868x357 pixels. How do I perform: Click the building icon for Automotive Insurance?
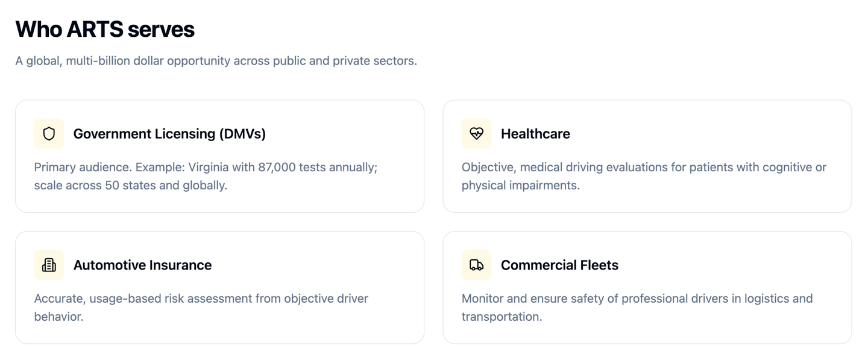[49, 265]
